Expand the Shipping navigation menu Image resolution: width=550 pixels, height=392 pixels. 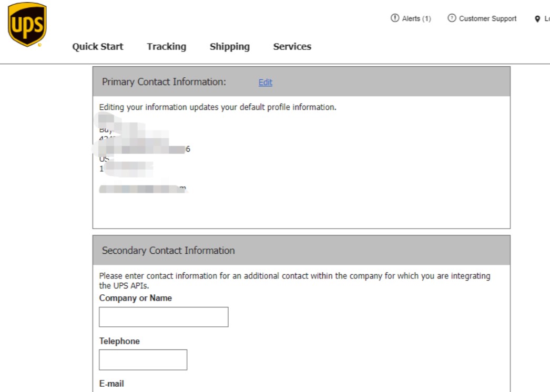229,47
